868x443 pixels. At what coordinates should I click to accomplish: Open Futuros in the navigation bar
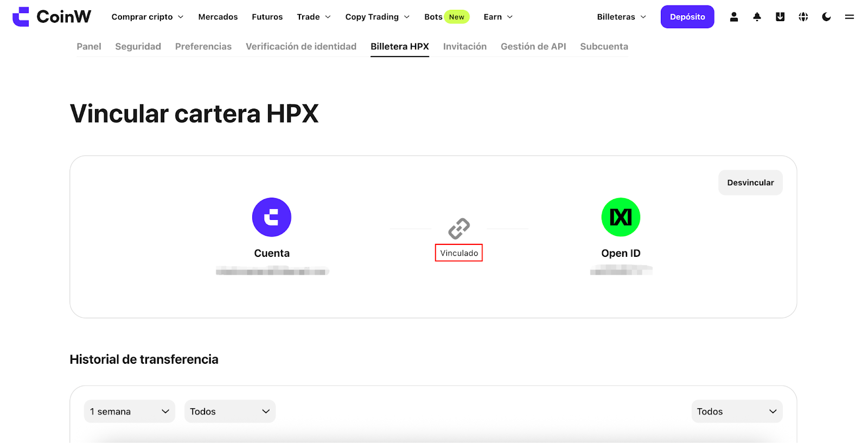[267, 17]
